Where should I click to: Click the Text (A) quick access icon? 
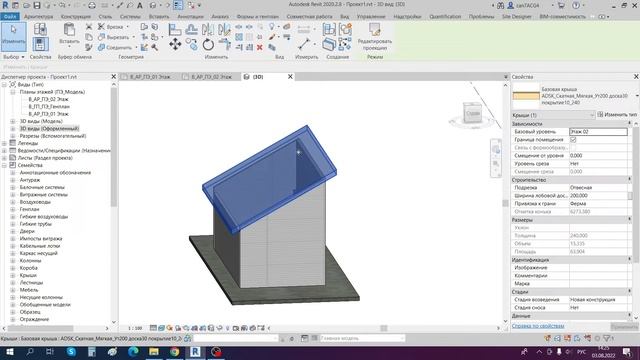(140, 5)
